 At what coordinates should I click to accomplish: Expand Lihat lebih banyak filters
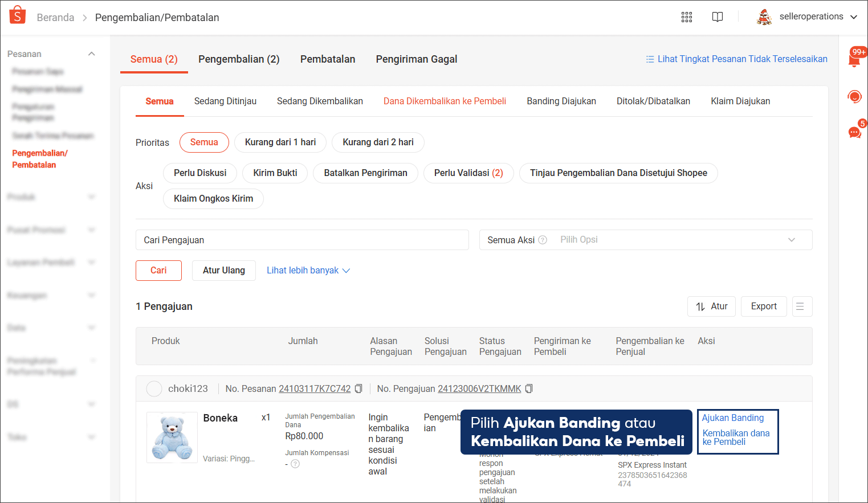tap(308, 271)
